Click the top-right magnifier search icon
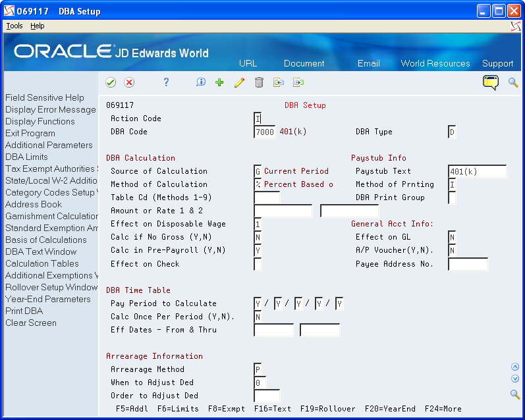The image size is (525, 420). coord(513,82)
